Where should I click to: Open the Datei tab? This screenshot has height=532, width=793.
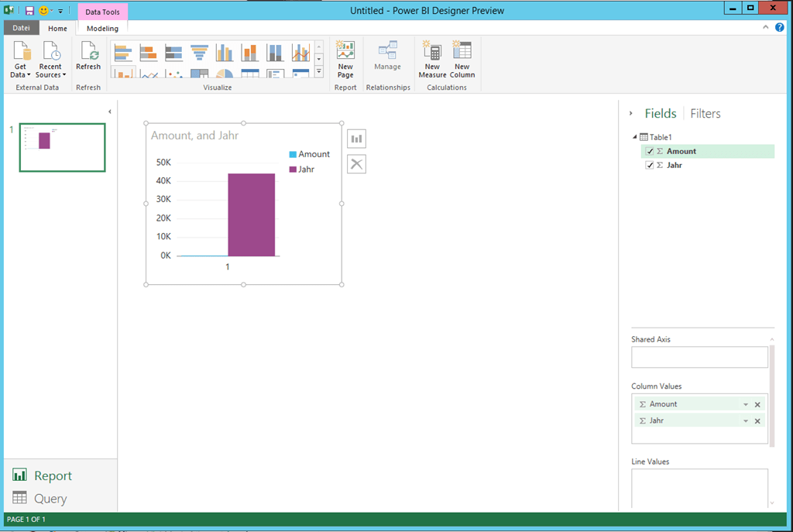point(21,28)
